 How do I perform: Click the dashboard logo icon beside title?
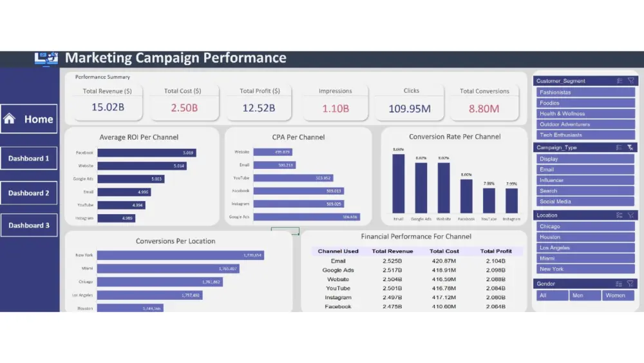tap(46, 59)
